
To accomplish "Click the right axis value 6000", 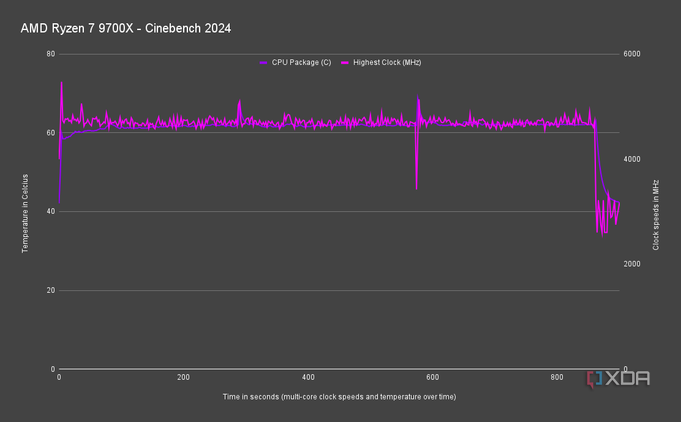I will pos(631,54).
